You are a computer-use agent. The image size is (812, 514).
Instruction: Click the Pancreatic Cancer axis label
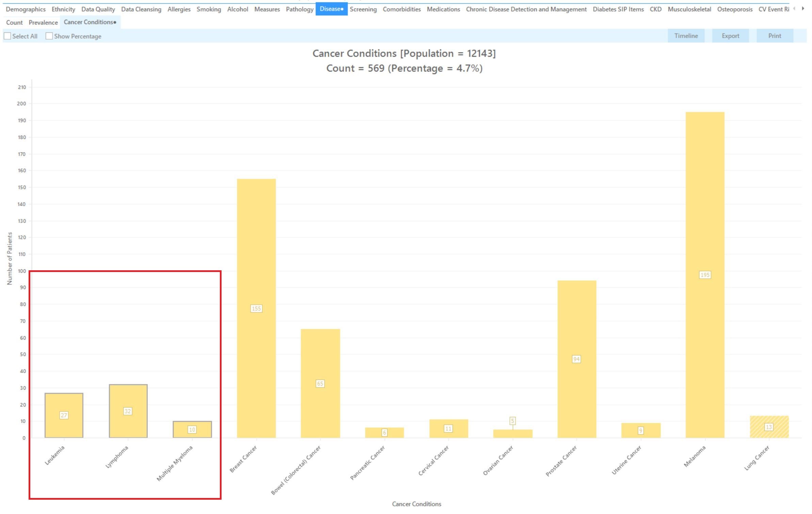[x=368, y=463]
